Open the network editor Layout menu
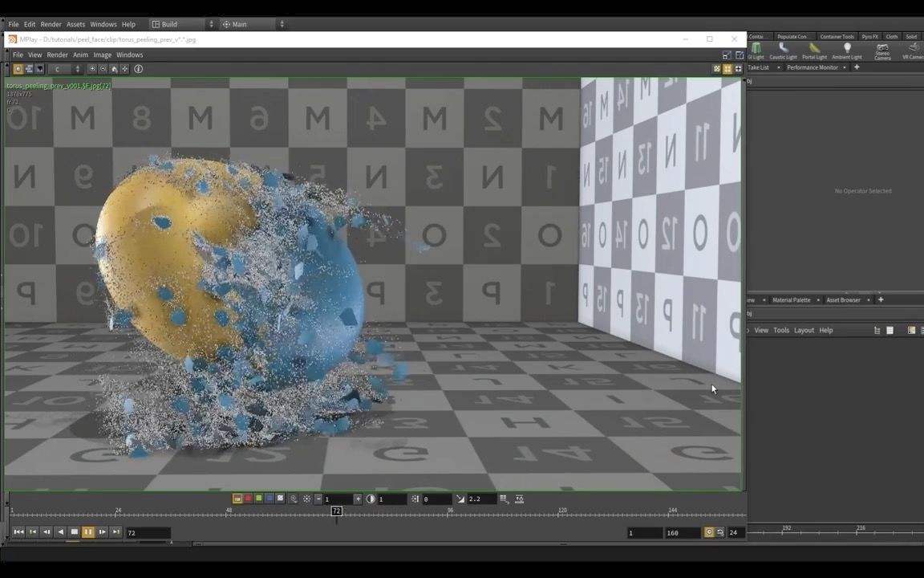The width and height of the screenshot is (924, 578). [804, 330]
